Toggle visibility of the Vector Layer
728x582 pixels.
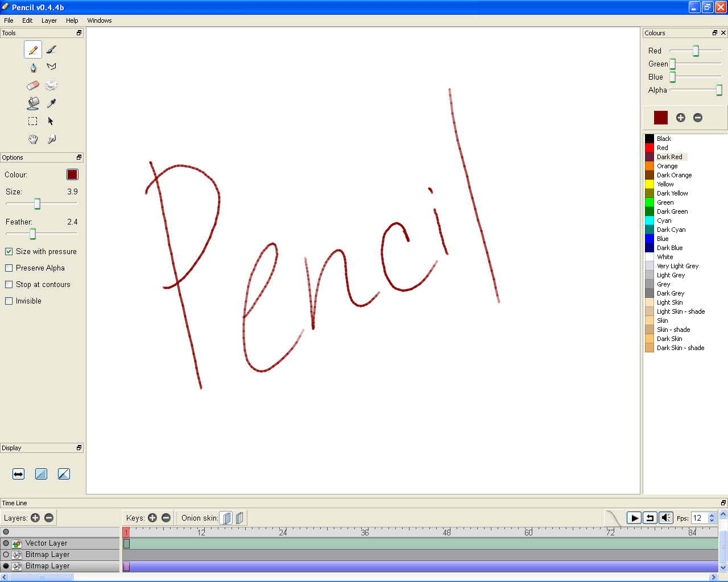click(5, 543)
